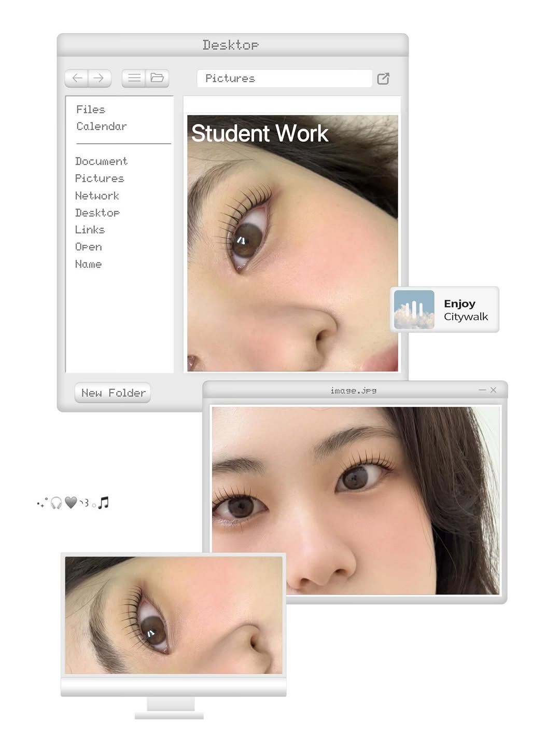Select Pictures in sidebar list

(100, 178)
